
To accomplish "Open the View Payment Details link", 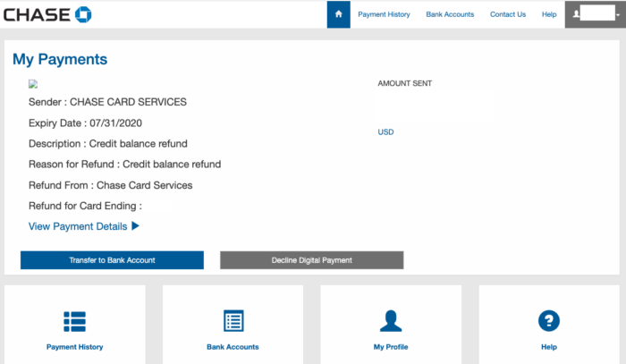I will tap(78, 226).
